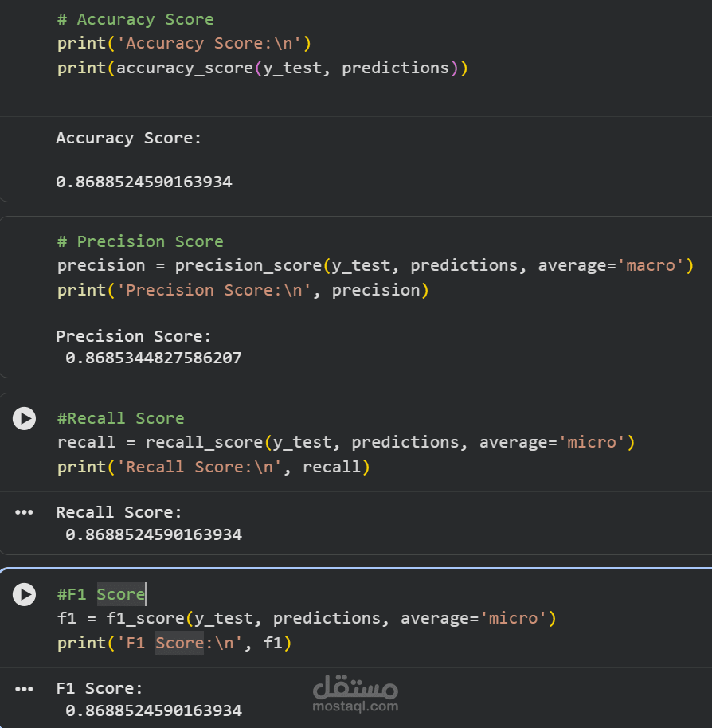Image resolution: width=712 pixels, height=728 pixels.
Task: Click the print('Recall Score:\n', recall) line
Action: pos(213,467)
